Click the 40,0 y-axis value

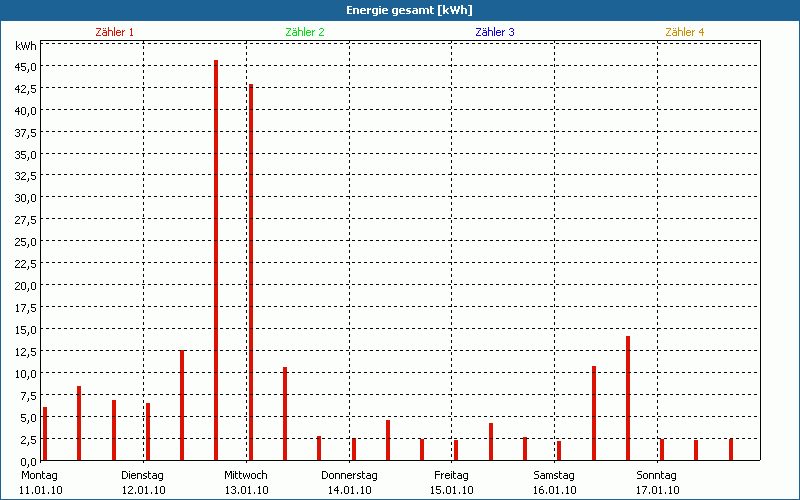pos(26,111)
